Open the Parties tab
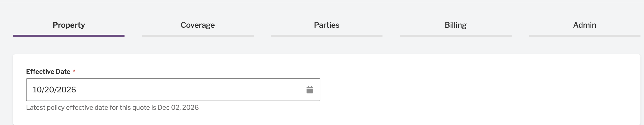The image size is (644, 125). tap(327, 25)
